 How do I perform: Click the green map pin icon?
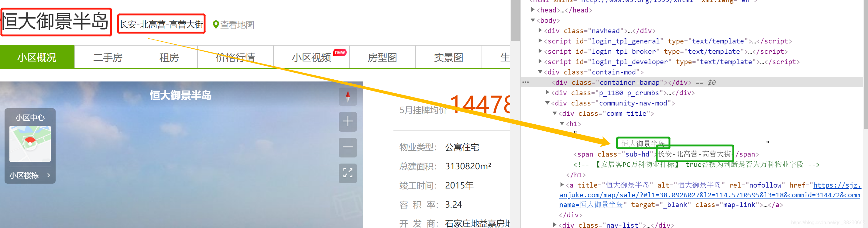click(x=216, y=25)
